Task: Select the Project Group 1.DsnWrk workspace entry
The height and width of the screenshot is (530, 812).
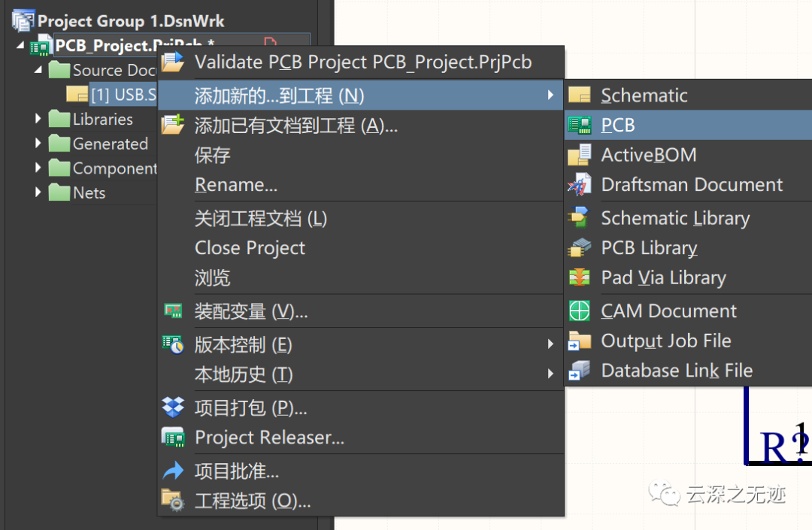Action: coord(131,21)
